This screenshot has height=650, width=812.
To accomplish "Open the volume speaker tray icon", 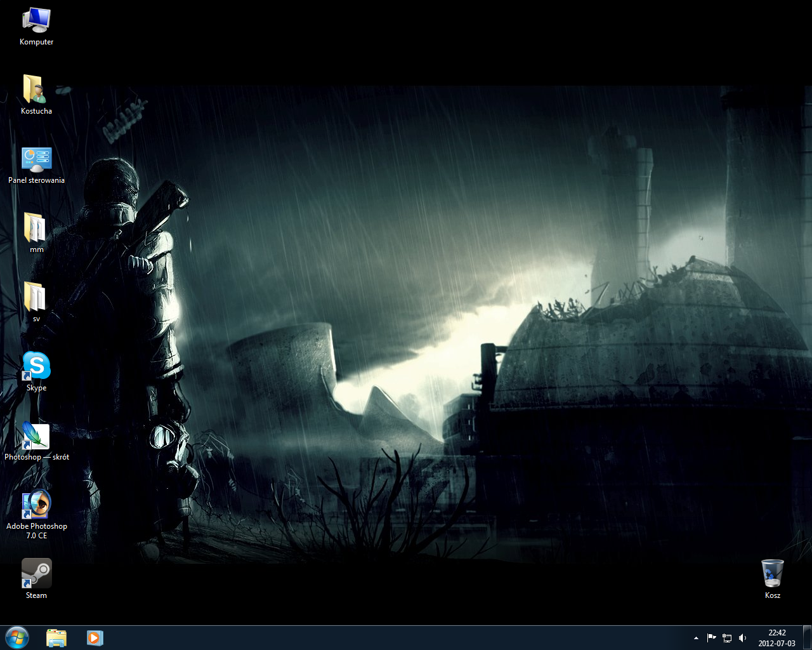I will (743, 638).
